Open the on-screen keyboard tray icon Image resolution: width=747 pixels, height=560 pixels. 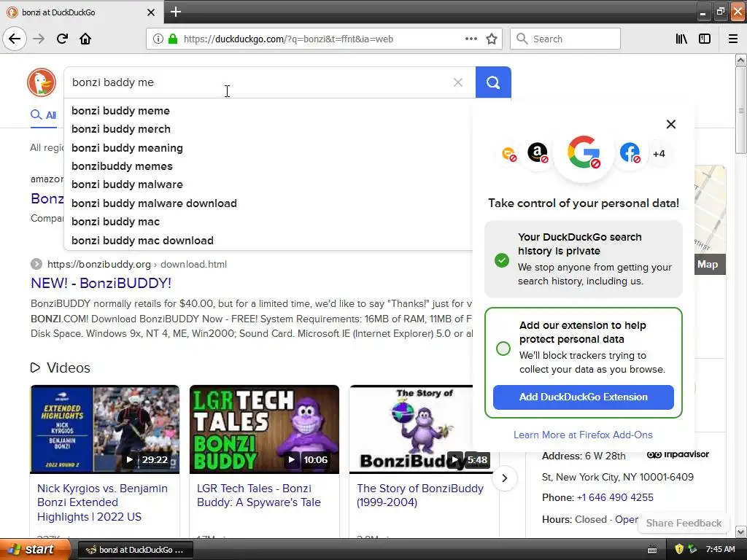pos(652,550)
